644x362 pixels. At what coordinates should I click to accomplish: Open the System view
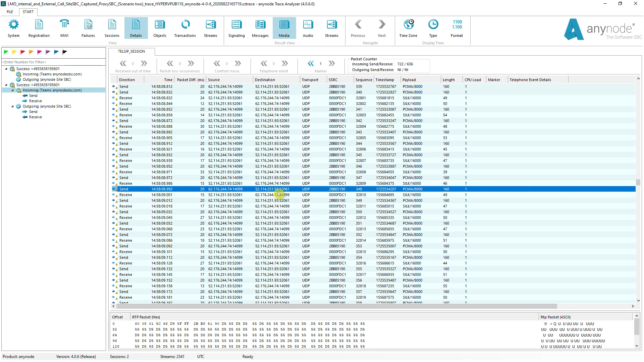pos(13,28)
